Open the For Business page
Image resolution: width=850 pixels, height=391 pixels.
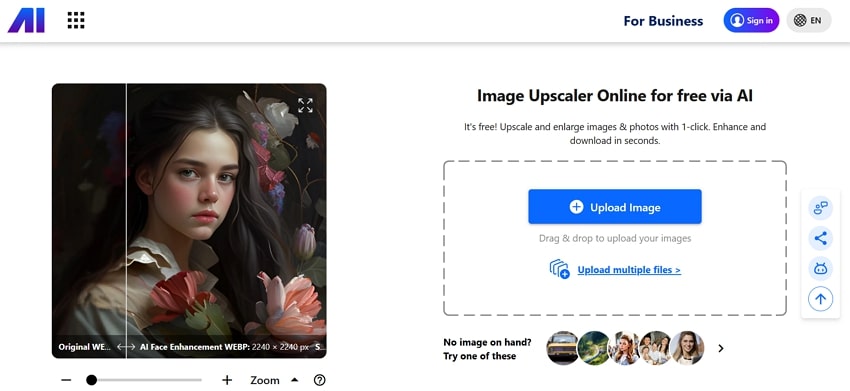663,21
